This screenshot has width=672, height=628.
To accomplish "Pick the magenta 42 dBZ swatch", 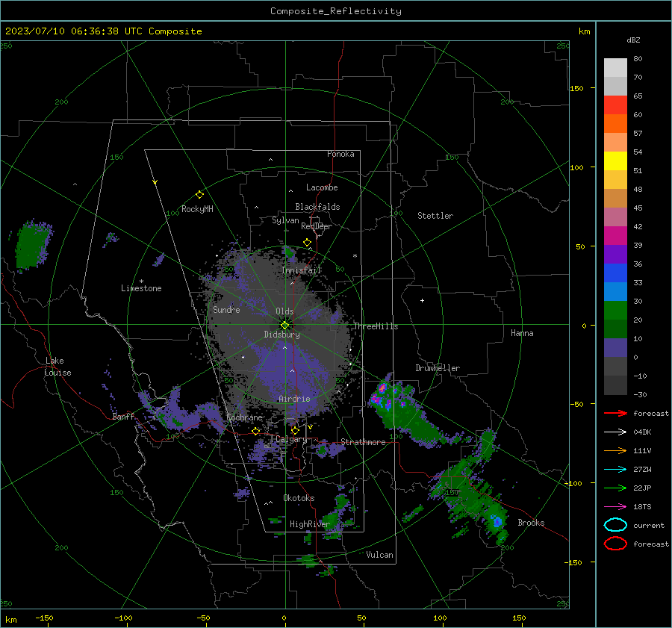I will [x=615, y=235].
